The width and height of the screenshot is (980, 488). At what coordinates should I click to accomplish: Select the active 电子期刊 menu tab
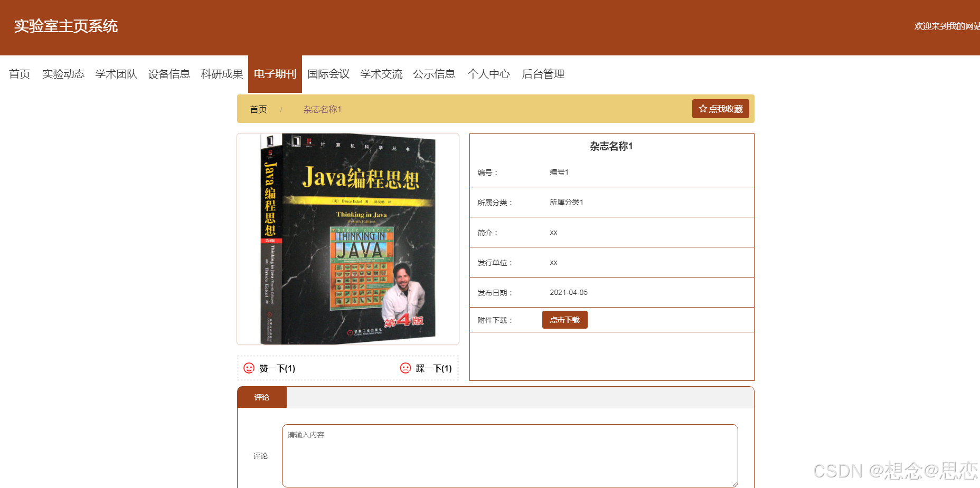[275, 74]
